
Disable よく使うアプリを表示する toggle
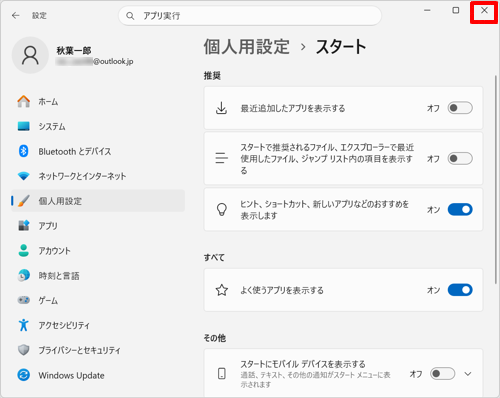click(x=460, y=290)
